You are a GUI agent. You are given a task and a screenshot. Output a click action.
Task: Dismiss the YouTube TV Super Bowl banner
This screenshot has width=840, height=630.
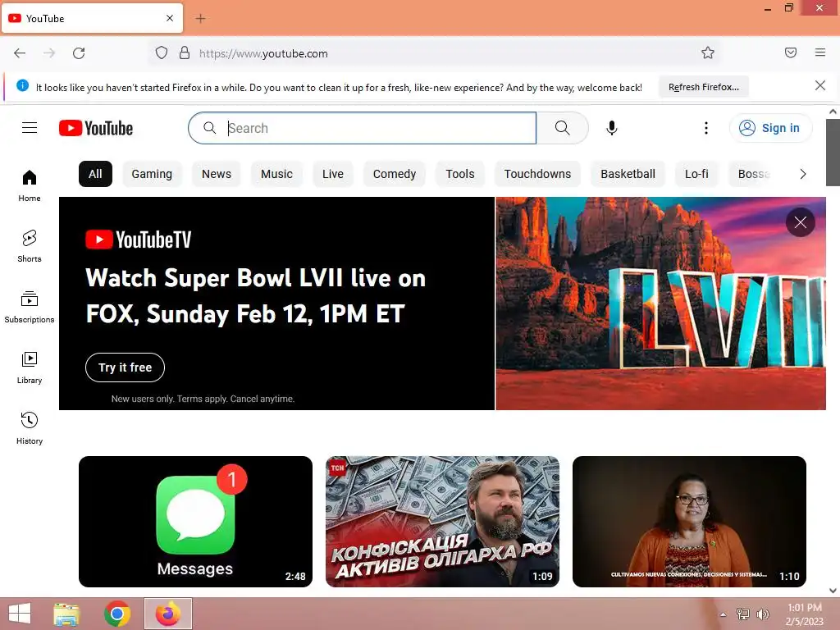[801, 222]
